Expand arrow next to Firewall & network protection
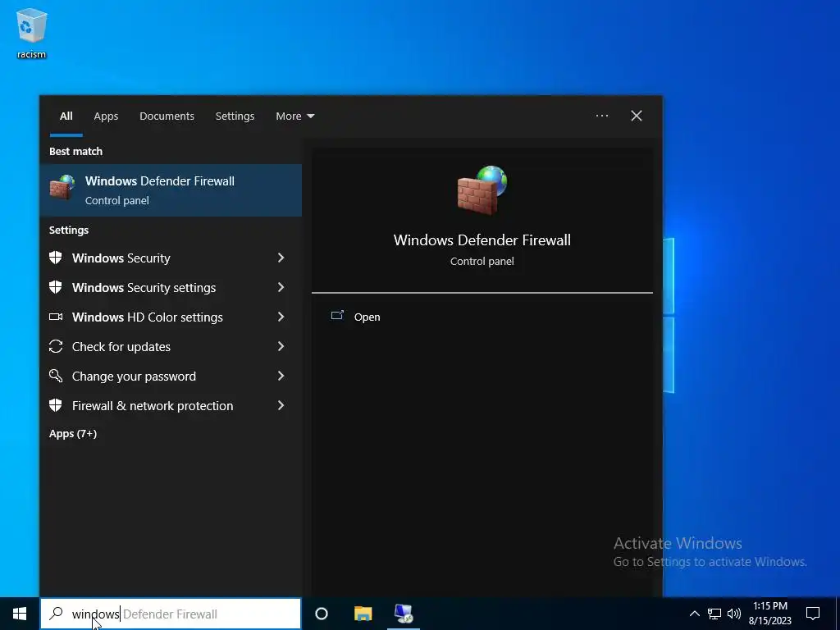 (281, 405)
